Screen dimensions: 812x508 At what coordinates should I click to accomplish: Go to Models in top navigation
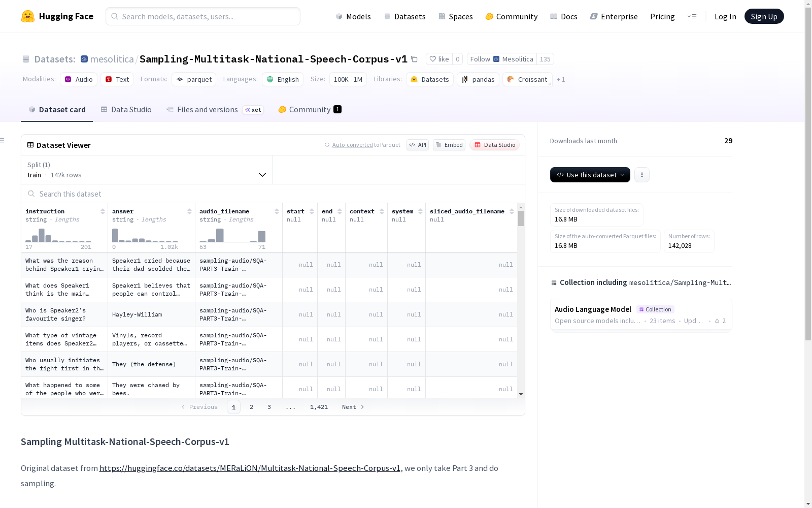[353, 16]
